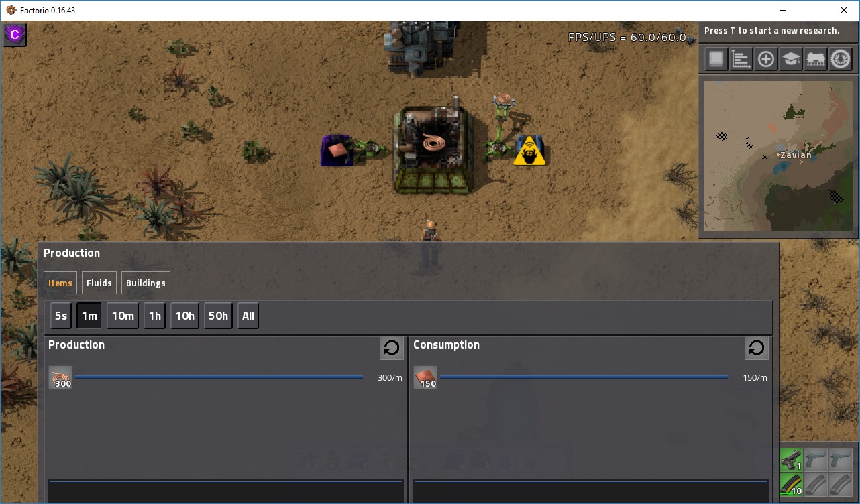This screenshot has height=504, width=860.
Task: Select the 50h time range
Action: [218, 316]
